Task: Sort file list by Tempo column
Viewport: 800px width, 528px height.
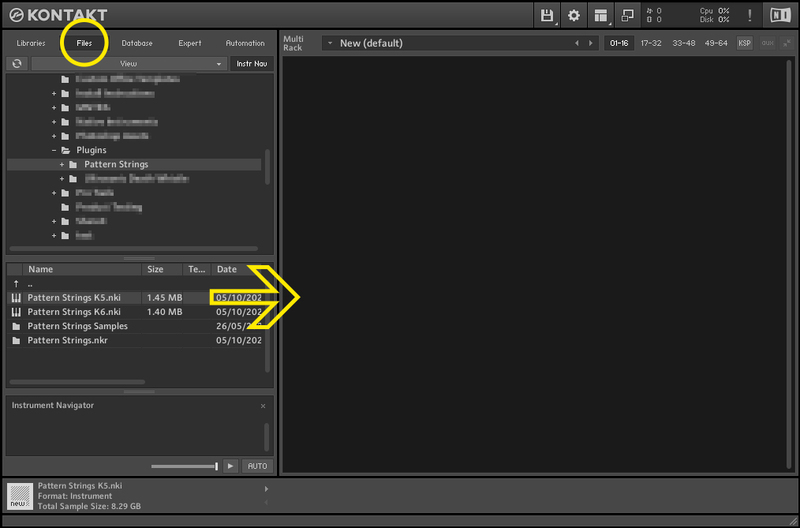Action: [197, 269]
